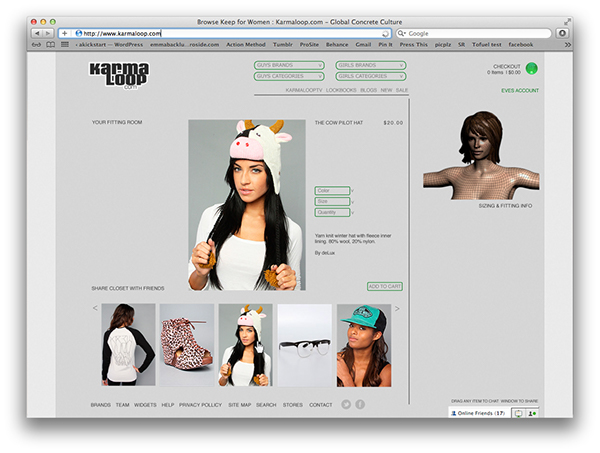Click the Safari back navigation arrow
This screenshot has width=600, height=453.
point(37,33)
